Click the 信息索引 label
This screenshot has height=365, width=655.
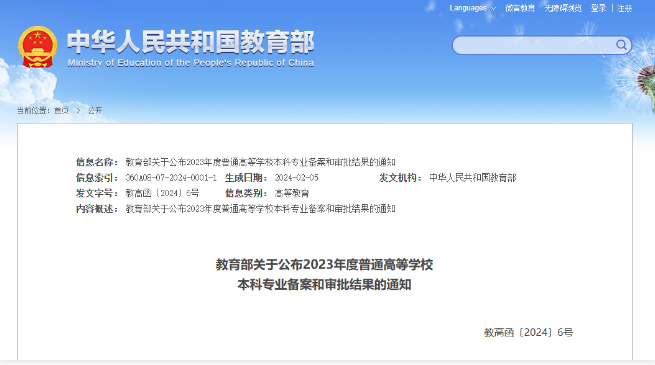tap(97, 178)
